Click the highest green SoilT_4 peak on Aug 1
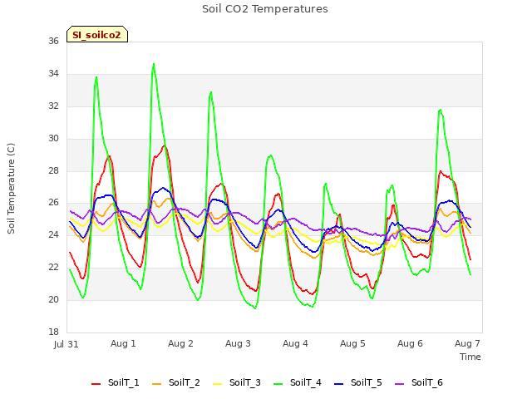This screenshot has height=399, width=532. coord(154,64)
